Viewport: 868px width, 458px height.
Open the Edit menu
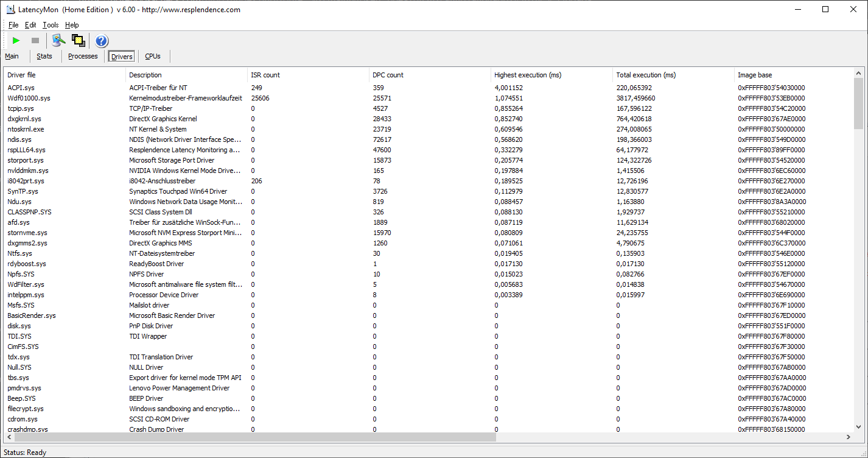(x=30, y=25)
